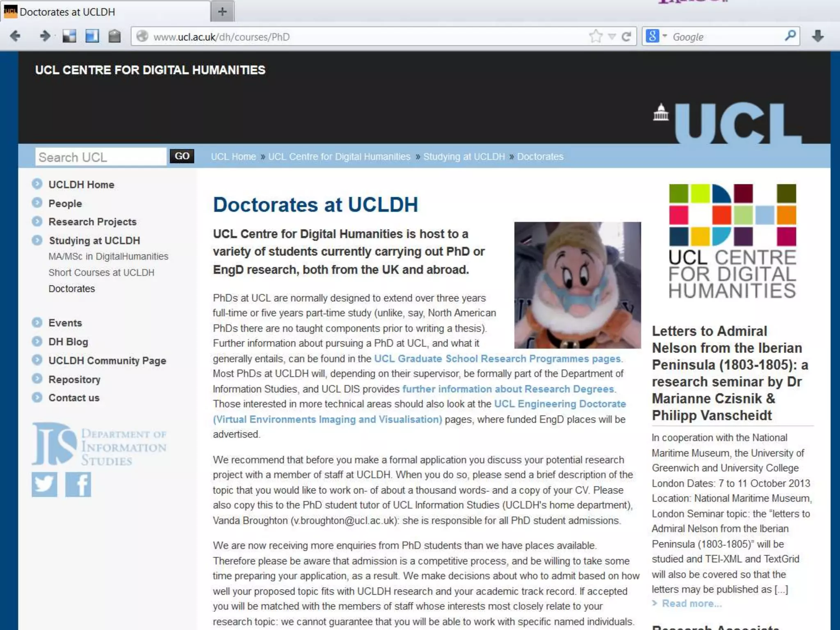Click the browser forward arrow
The width and height of the screenshot is (840, 630).
coord(45,37)
